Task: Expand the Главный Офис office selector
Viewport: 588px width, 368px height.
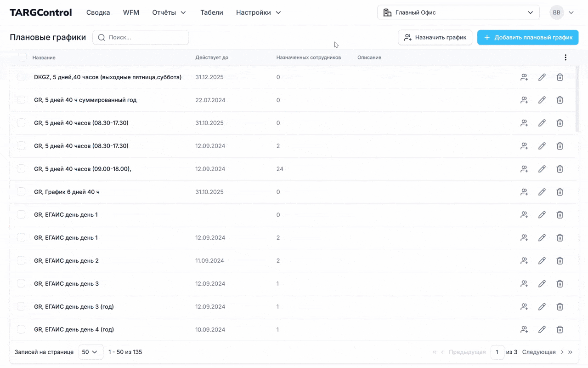Action: pyautogui.click(x=458, y=12)
